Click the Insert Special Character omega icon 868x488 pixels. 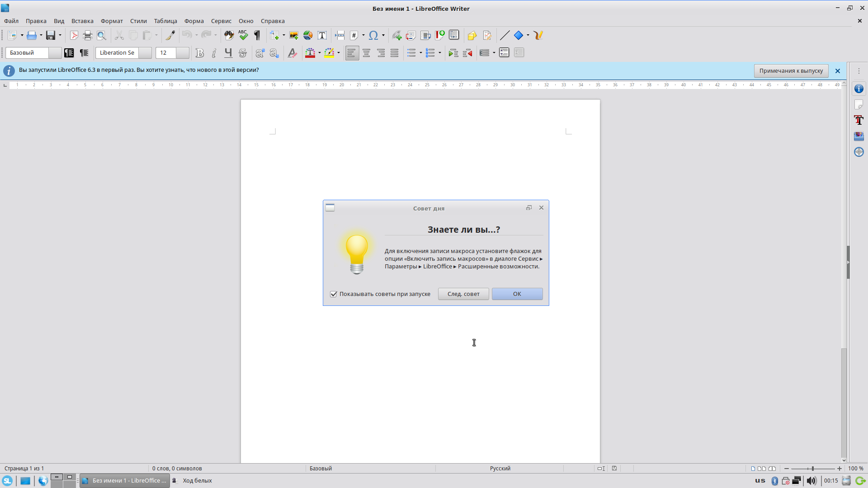click(x=373, y=35)
